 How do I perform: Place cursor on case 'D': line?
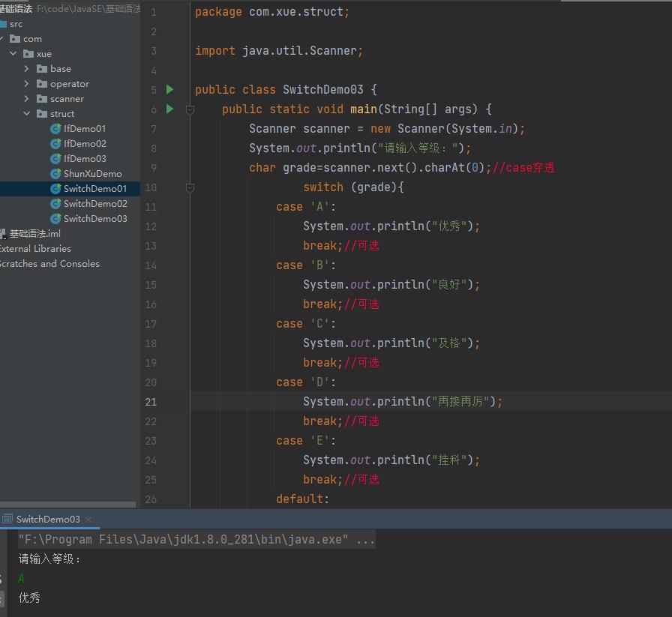pos(306,382)
